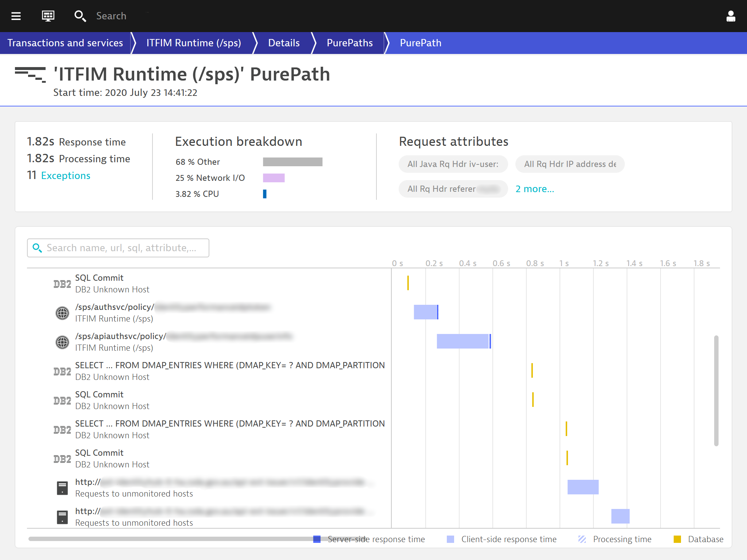The height and width of the screenshot is (560, 747).
Task: Click the PurePath waterfall title icon
Action: click(30, 75)
